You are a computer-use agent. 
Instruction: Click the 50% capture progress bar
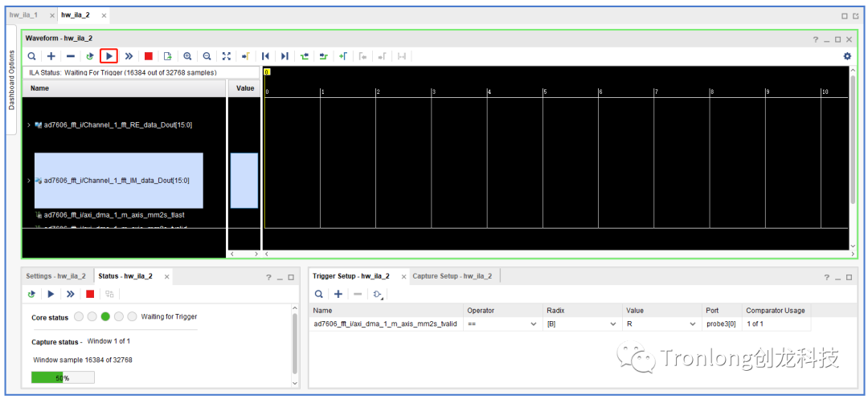[63, 377]
